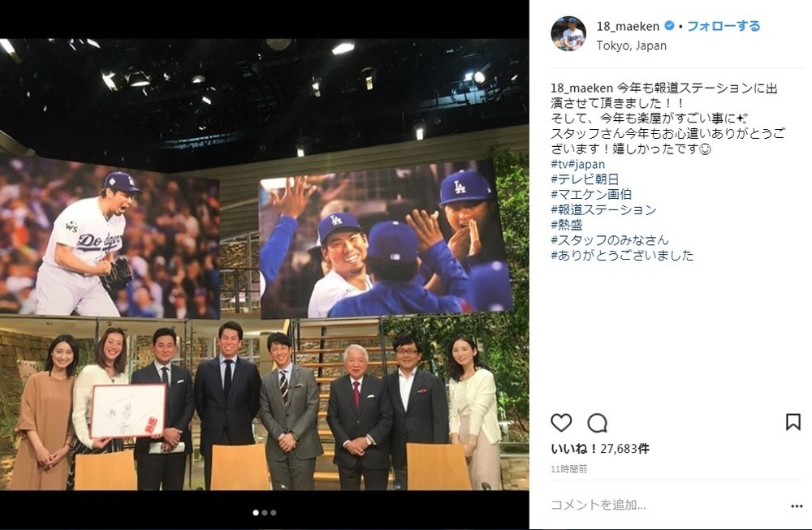This screenshot has height=530, width=812.
Task: Open the 18_maeken username in header
Action: (x=628, y=27)
